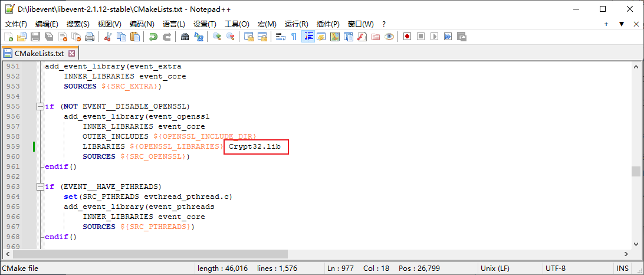
Task: Collapse the fold at line 963
Action: 40,187
